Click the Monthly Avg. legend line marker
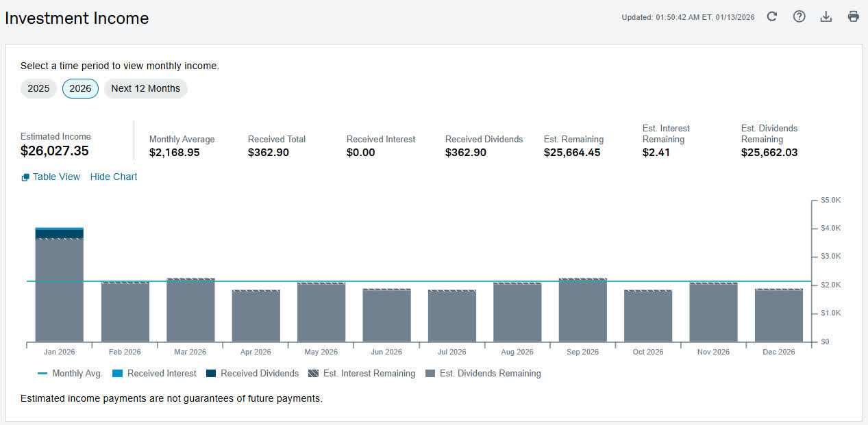The width and height of the screenshot is (868, 425). [x=42, y=374]
